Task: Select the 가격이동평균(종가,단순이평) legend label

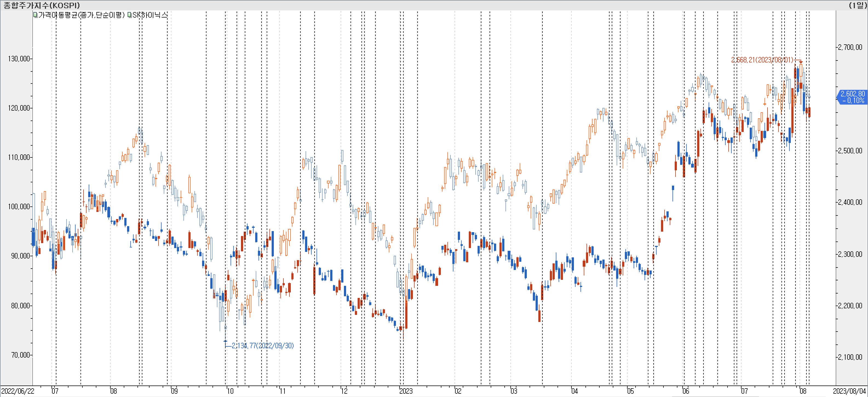Action: [x=81, y=15]
